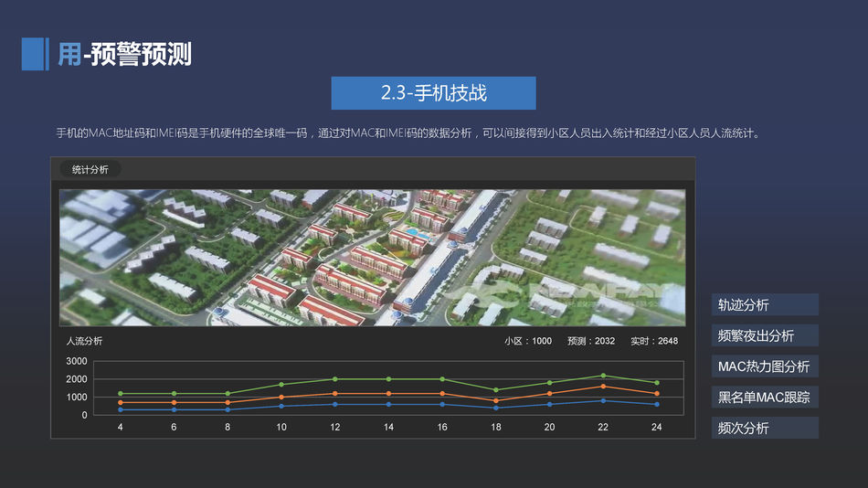Click the orange line's data point at hour 10
This screenshot has height=488, width=868.
coord(281,398)
